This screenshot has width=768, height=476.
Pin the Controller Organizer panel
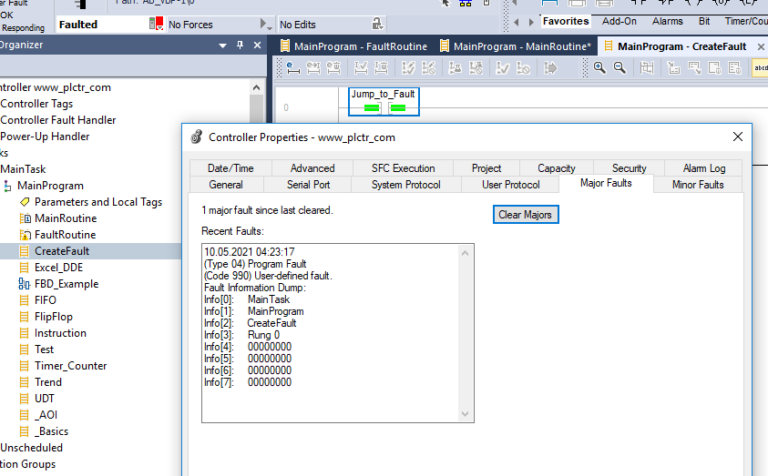[x=240, y=46]
